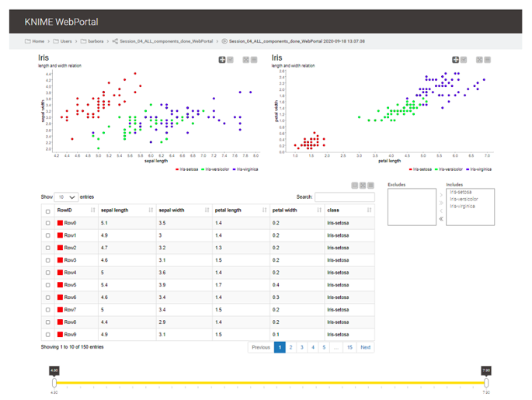
Task: Click the right handle of the yellow range slider
Action: (x=486, y=383)
